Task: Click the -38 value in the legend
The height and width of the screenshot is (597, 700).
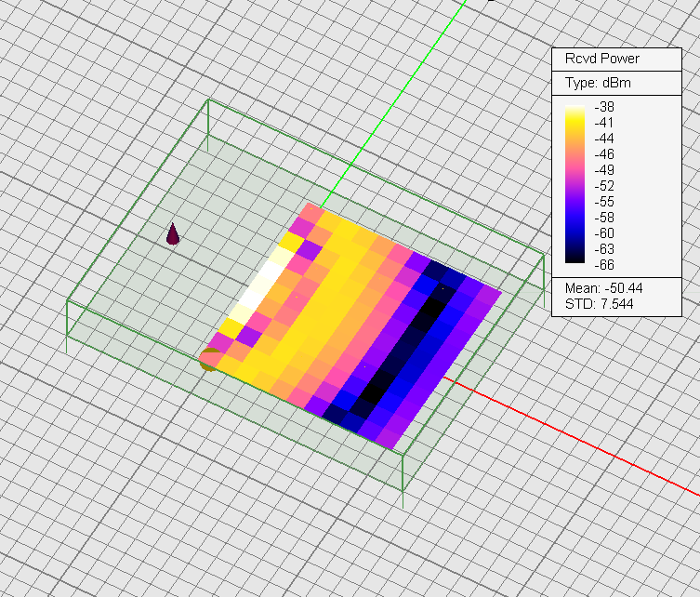Action: point(604,106)
